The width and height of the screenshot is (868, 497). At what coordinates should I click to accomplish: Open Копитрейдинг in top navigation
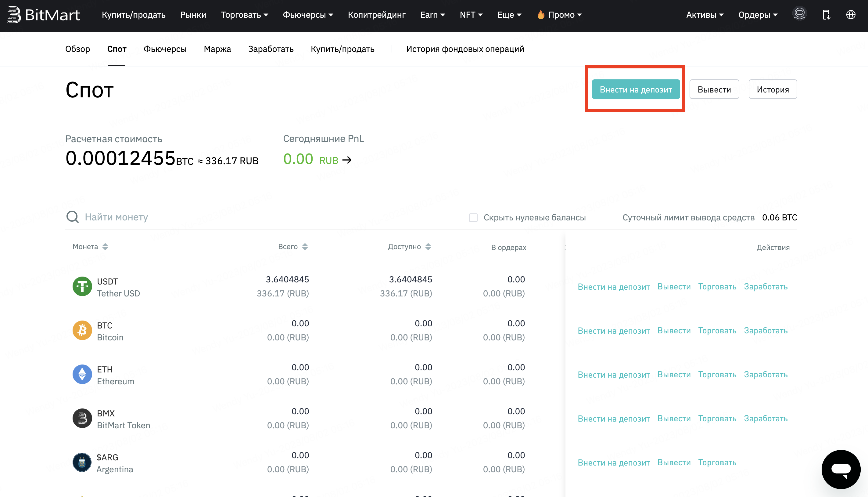click(376, 15)
